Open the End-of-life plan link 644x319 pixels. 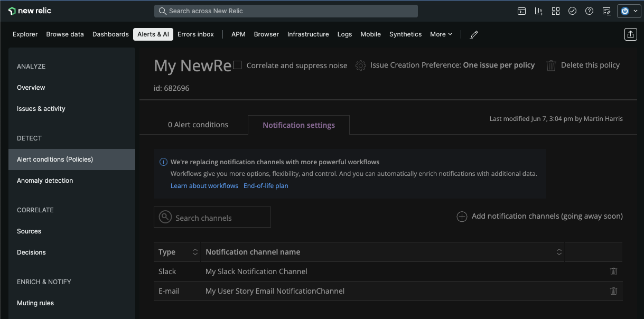pyautogui.click(x=266, y=186)
